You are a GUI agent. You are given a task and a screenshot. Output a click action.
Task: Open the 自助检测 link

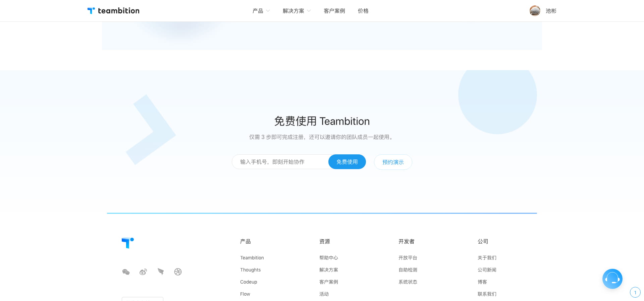point(408,270)
